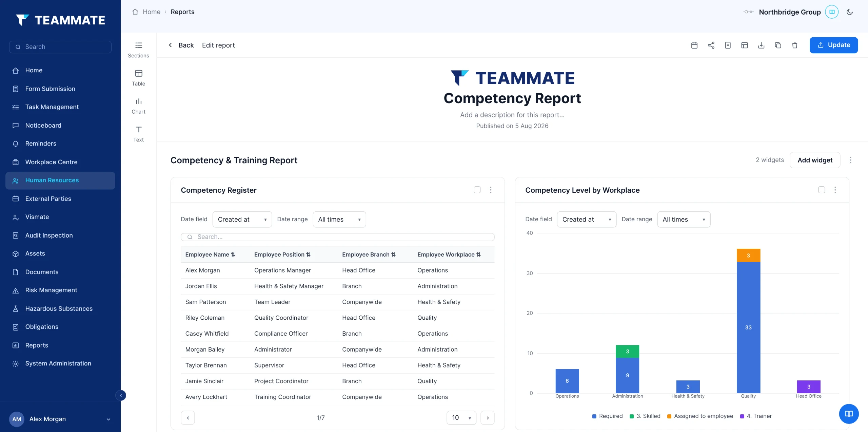Collapse the sidebar with the arrow button
Screen dimensions: 868x432
121,395
